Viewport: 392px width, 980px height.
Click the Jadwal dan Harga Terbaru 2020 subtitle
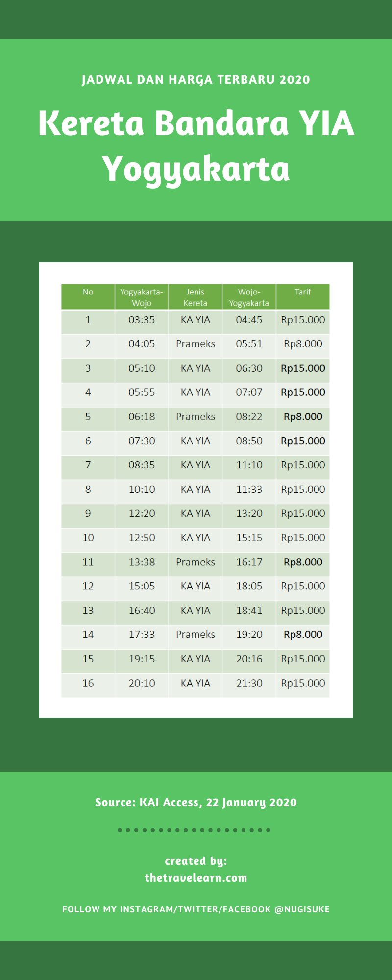pyautogui.click(x=196, y=80)
